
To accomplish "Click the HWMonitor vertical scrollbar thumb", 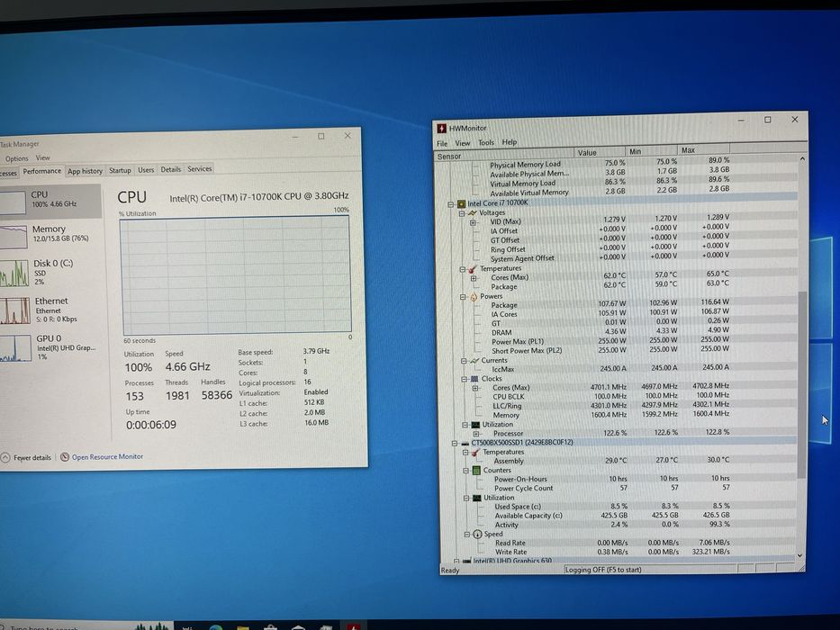I will (801, 384).
